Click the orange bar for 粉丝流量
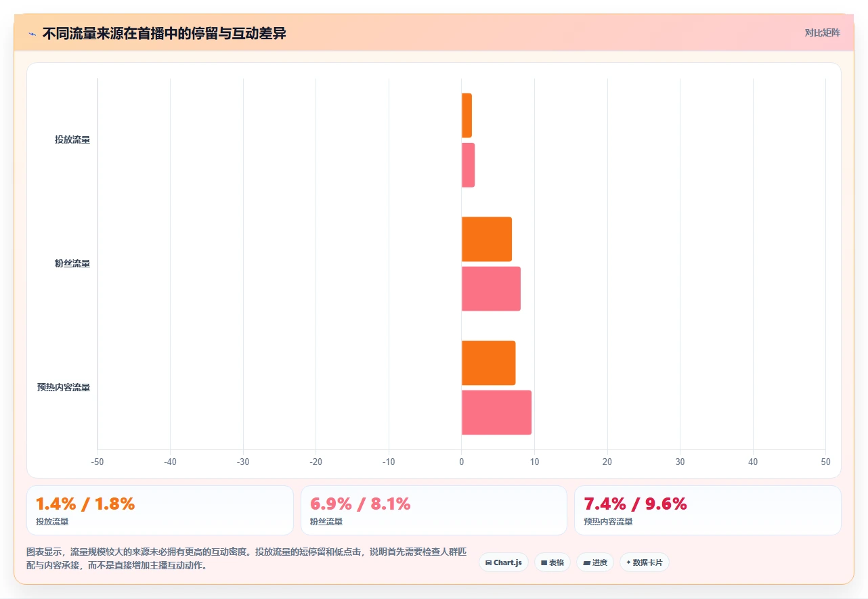 point(487,239)
